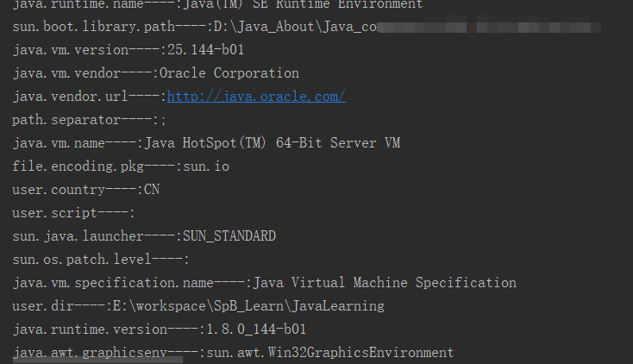Image resolution: width=633 pixels, height=364 pixels.
Task: Select the java.runtime.name line
Action: (217, 4)
